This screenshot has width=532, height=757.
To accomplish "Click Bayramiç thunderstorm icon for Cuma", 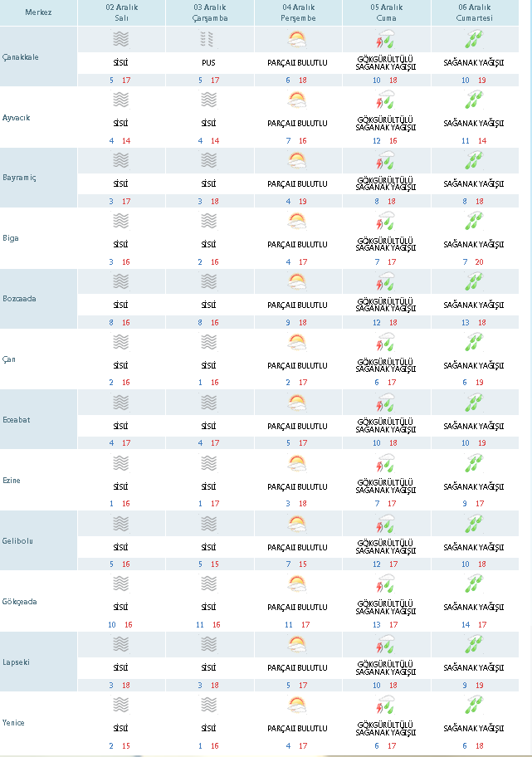I will [x=386, y=160].
